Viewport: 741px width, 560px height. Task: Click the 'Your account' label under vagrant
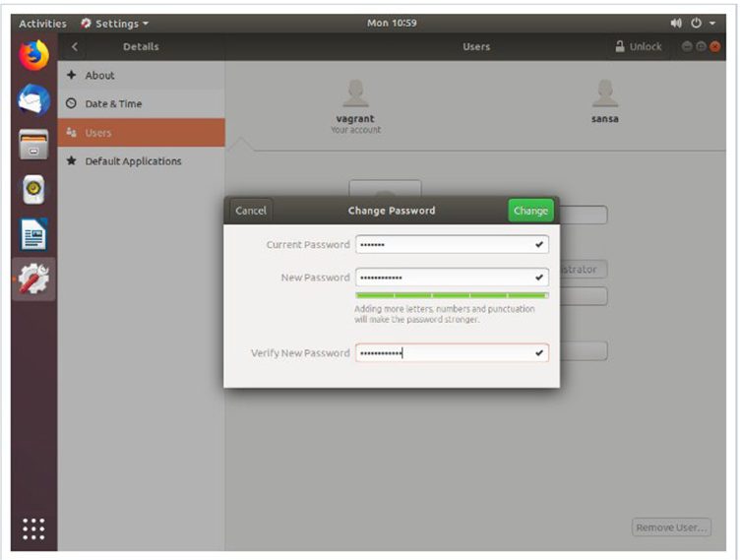click(x=355, y=130)
